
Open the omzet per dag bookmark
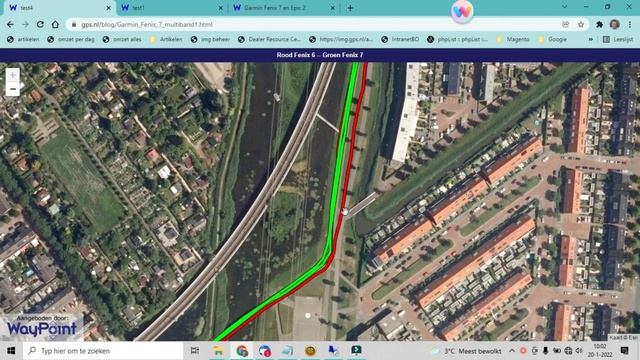(x=71, y=40)
